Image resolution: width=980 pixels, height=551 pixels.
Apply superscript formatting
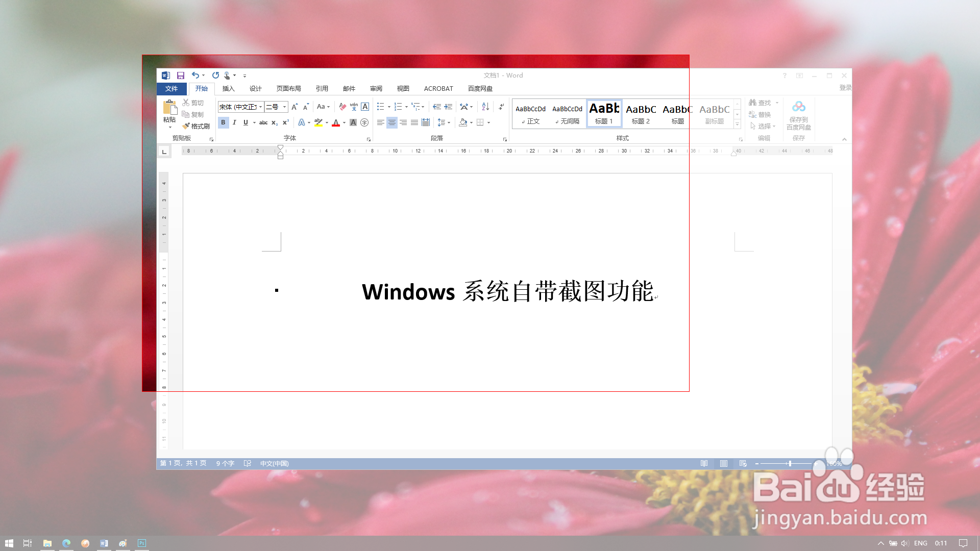(286, 122)
